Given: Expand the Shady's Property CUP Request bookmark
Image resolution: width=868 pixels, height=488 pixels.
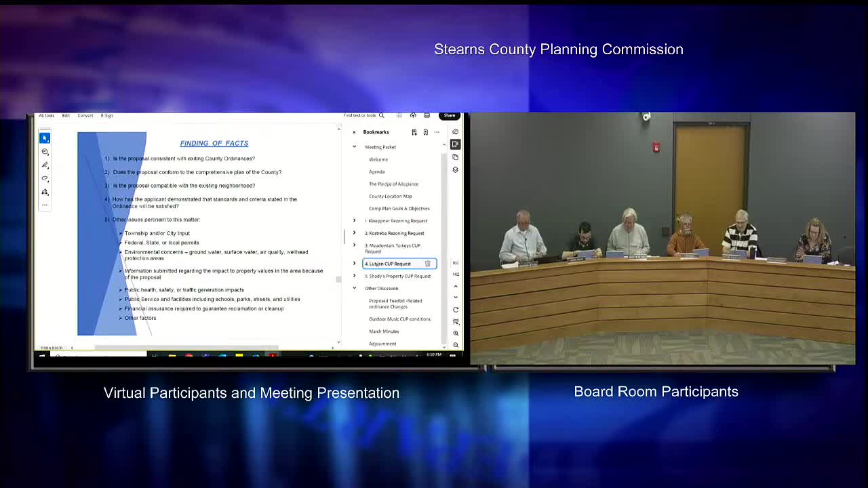Looking at the screenshot, I should tap(354, 276).
